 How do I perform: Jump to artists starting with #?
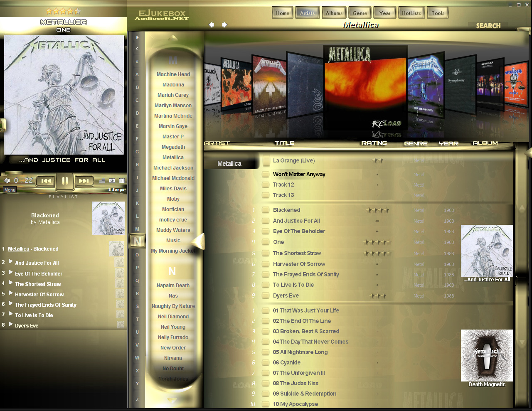pyautogui.click(x=137, y=62)
